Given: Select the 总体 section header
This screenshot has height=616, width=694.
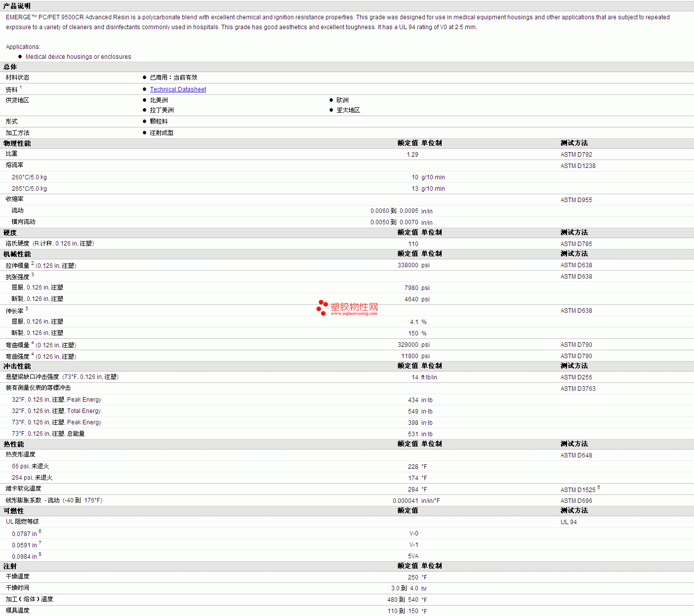Looking at the screenshot, I should click(x=10, y=67).
